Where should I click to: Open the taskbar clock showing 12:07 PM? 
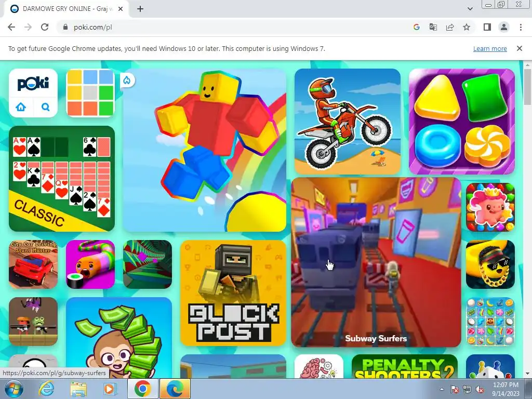[506, 389]
